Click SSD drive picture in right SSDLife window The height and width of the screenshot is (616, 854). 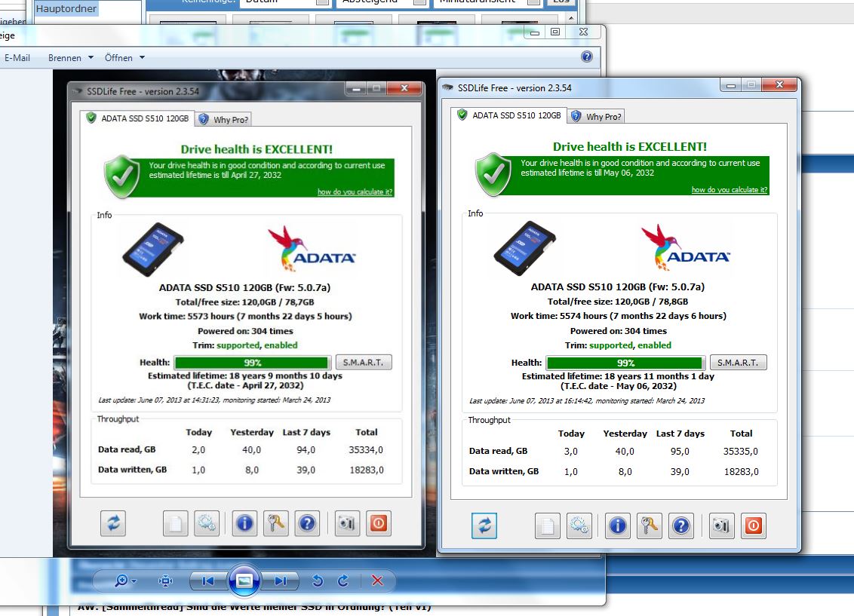point(524,248)
